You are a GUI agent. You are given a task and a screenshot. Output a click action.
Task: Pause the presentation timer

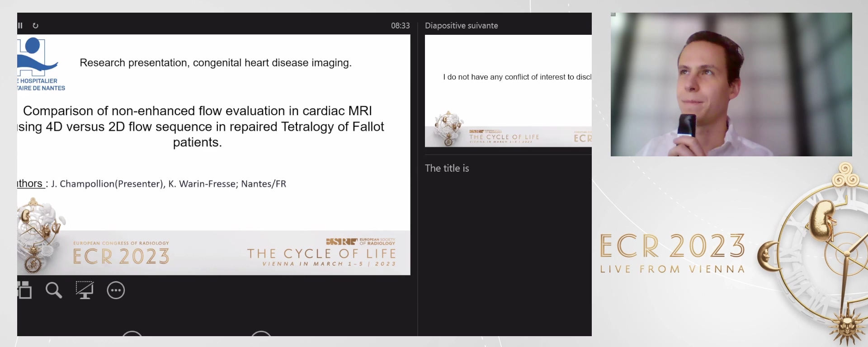20,26
